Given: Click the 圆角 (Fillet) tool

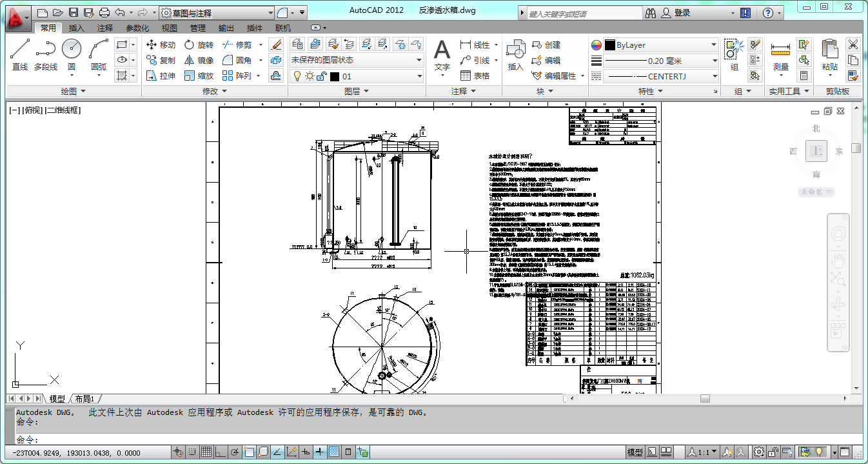Looking at the screenshot, I should click(237, 60).
